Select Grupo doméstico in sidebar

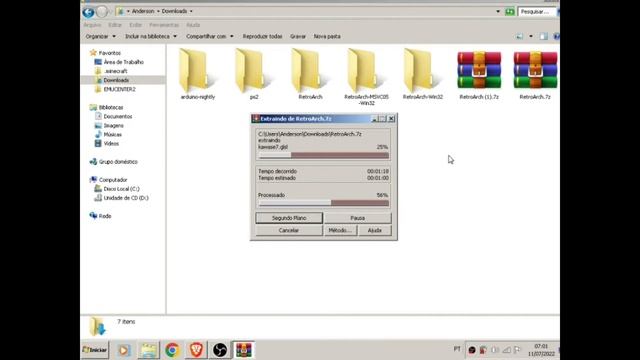coord(113,162)
